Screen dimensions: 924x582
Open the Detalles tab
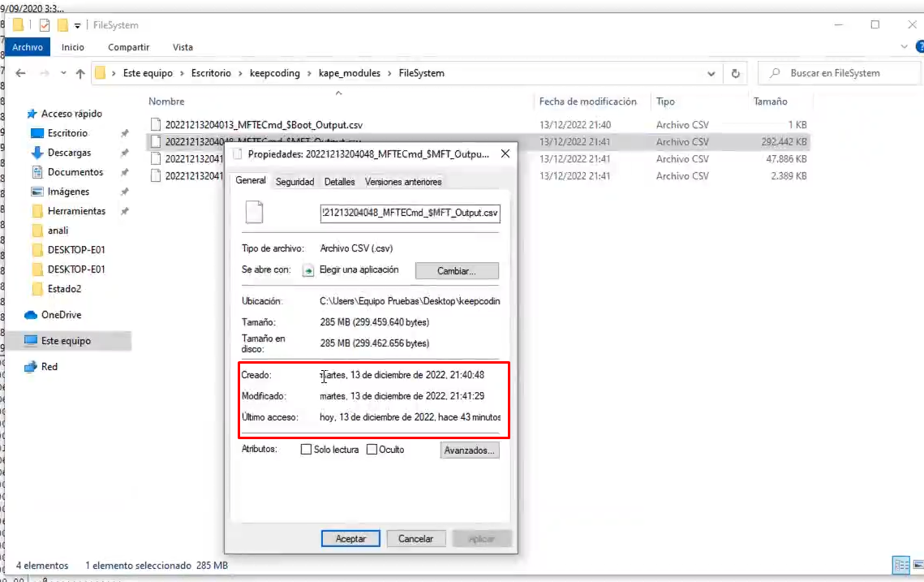[x=339, y=182]
